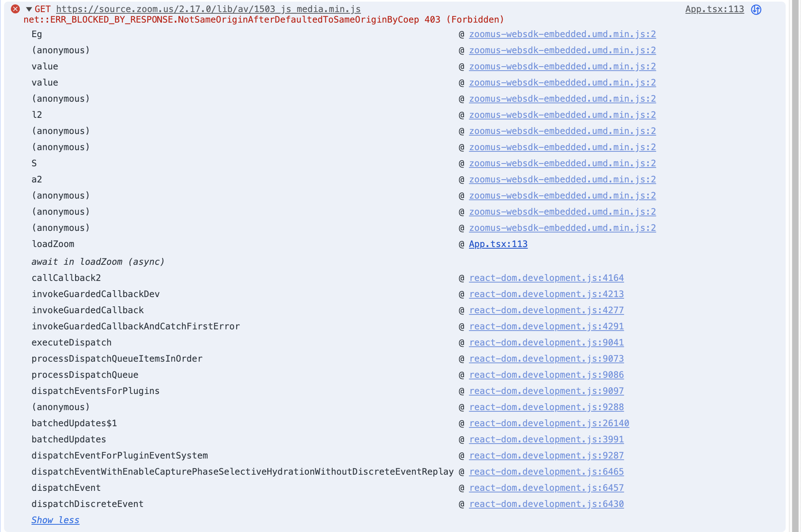Open react-dom.development.js:6430 link
801x532 pixels.
coord(546,504)
